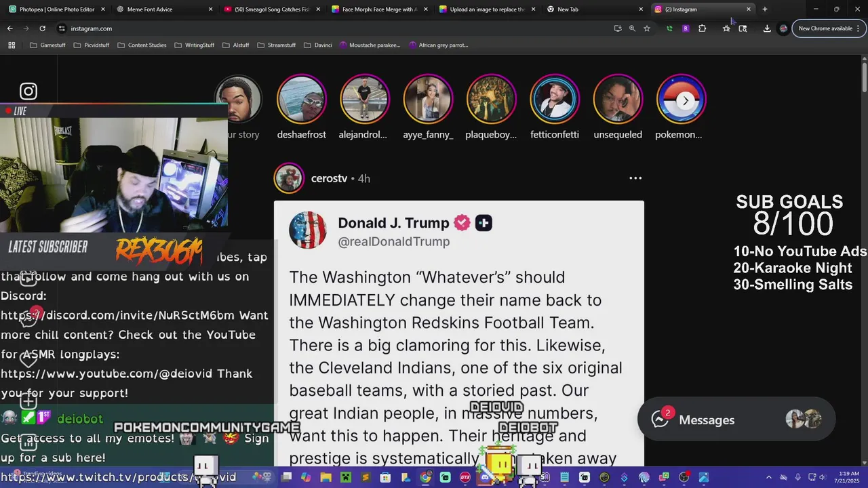Click New Chrome available update button
Viewport: 868px width, 488px height.
pyautogui.click(x=829, y=28)
